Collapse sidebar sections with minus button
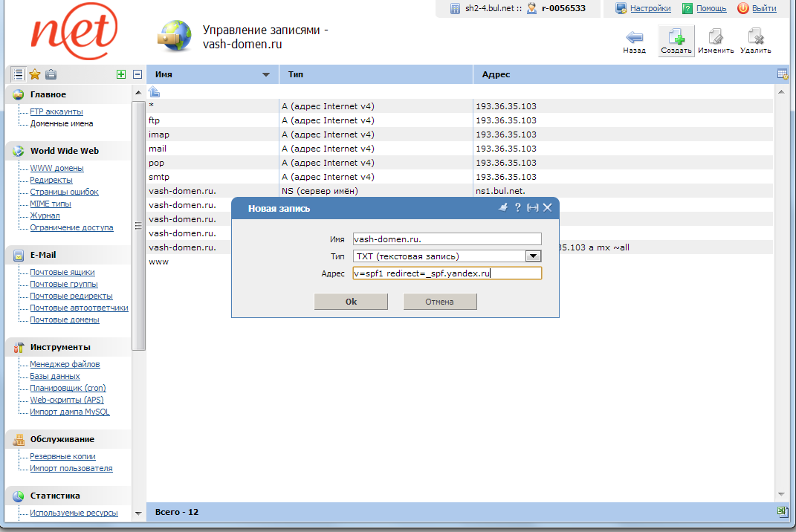The height and width of the screenshot is (532, 796). (136, 74)
